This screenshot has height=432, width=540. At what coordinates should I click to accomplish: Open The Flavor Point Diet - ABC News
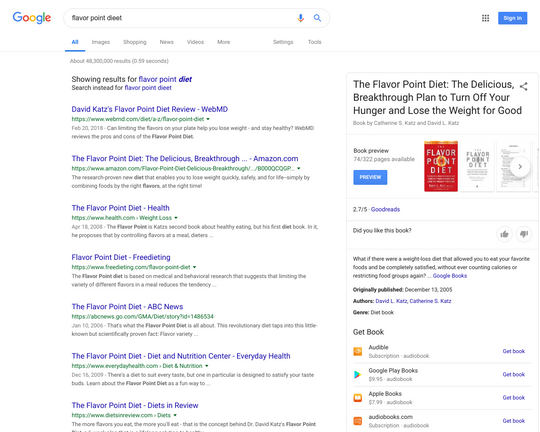127,307
